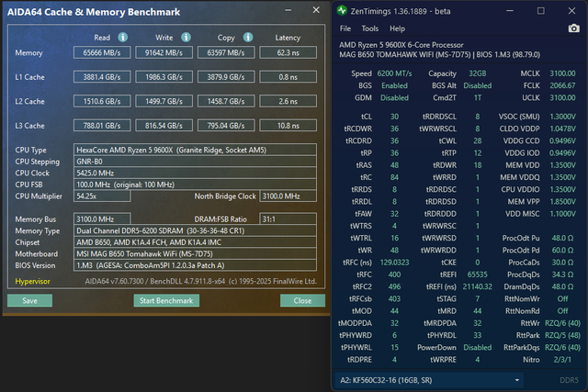
Task: Open the Tools menu in ZenTimings
Action: click(x=369, y=28)
